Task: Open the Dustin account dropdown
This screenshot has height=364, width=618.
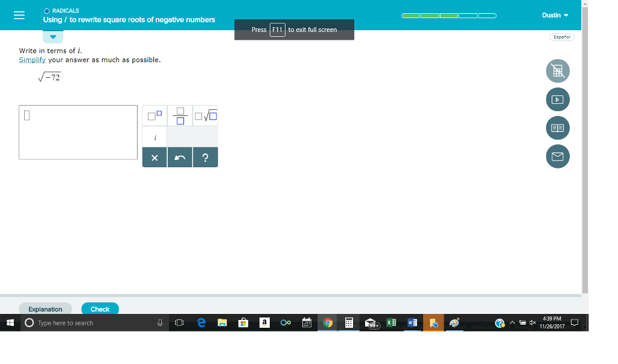Action: pyautogui.click(x=554, y=15)
